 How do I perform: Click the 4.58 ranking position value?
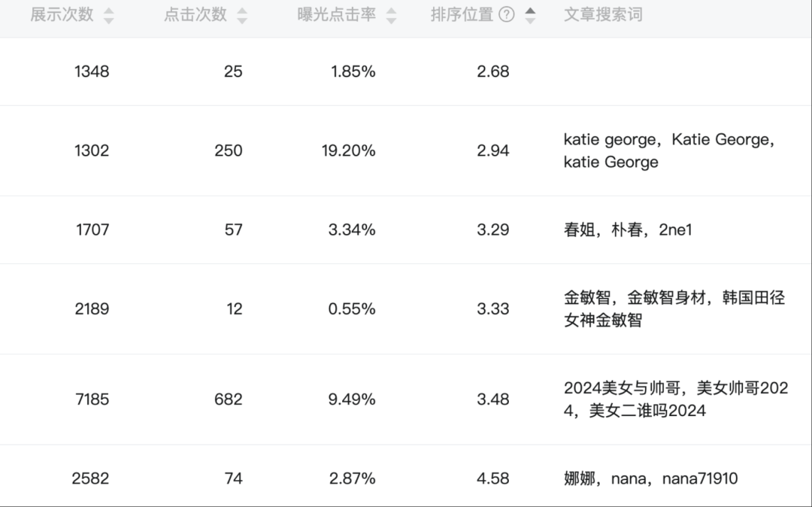point(492,478)
